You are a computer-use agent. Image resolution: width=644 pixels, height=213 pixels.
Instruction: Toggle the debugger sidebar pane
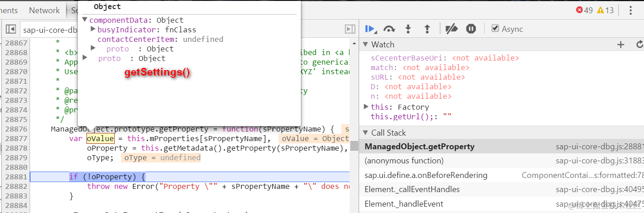350,29
